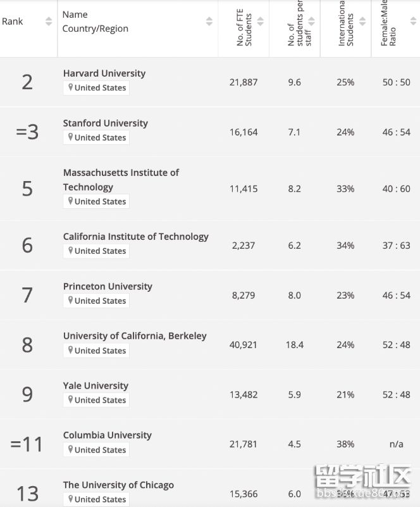This screenshot has height=507, width=420.
Task: Open the Columbia University link
Action: [x=108, y=435]
